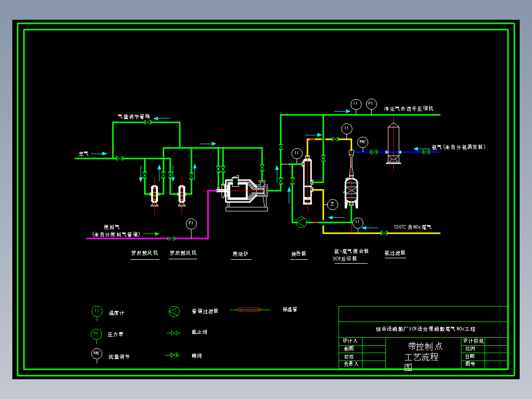Select the 换热器 equipment label
532x399 pixels.
pos(299,254)
